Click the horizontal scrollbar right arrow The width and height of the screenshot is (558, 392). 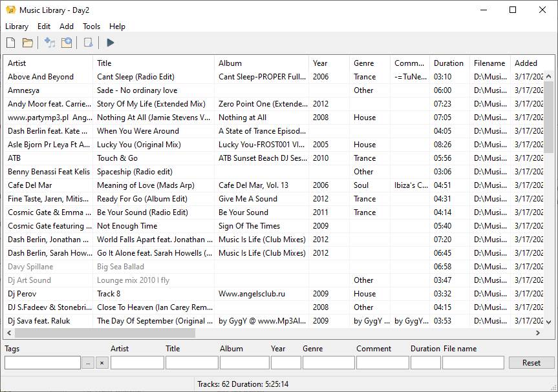538,333
